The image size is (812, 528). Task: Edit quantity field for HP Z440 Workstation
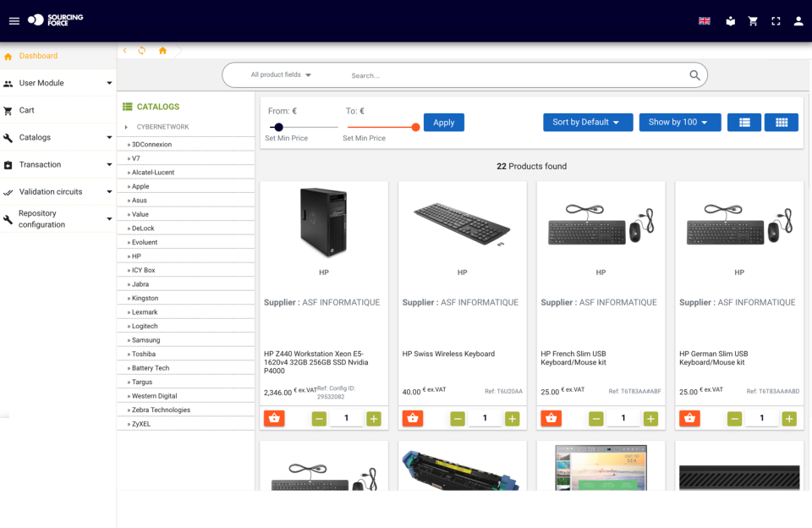347,418
